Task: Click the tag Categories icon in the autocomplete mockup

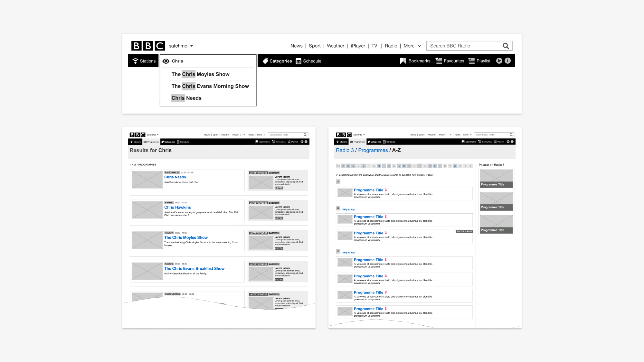Action: [265, 61]
